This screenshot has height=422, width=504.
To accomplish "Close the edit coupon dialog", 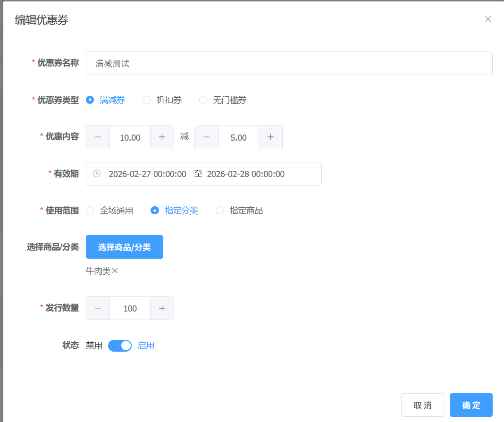I will [x=488, y=19].
